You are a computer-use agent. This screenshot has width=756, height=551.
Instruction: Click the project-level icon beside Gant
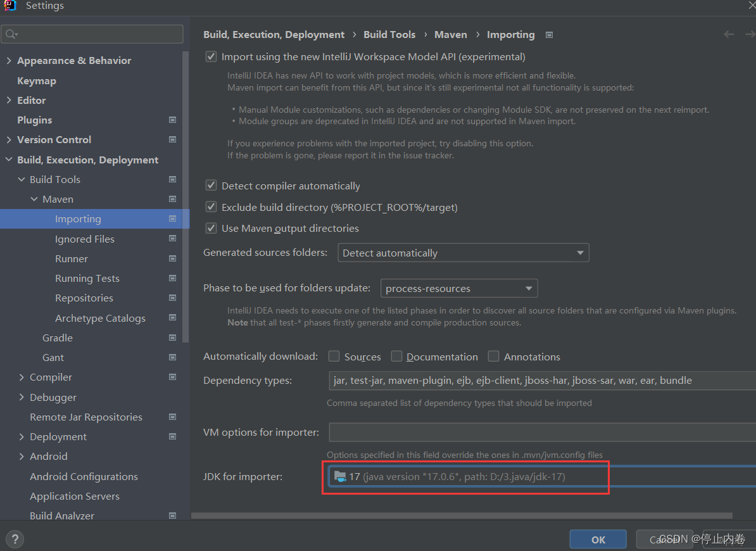coord(173,357)
